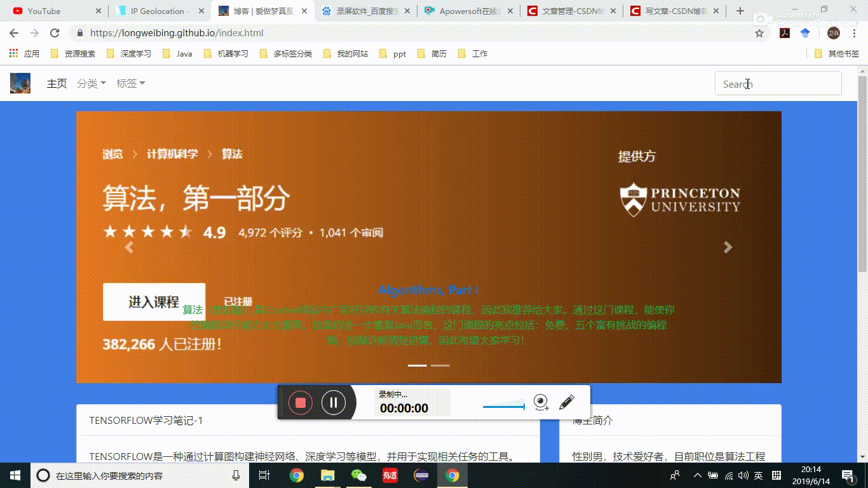Click the address bar URL
The height and width of the screenshot is (488, 868).
pyautogui.click(x=177, y=33)
